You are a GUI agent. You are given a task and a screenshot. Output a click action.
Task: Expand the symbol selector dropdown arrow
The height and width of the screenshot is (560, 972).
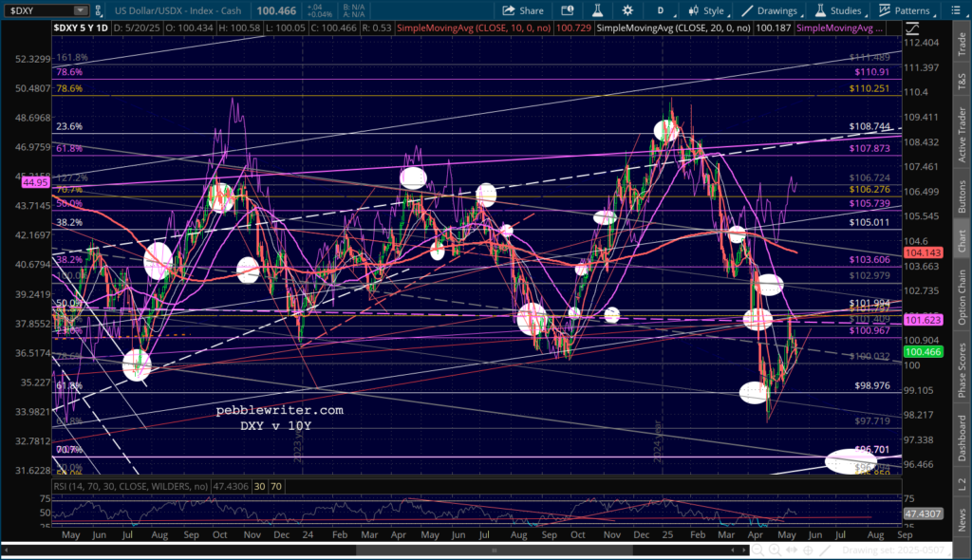click(x=79, y=10)
